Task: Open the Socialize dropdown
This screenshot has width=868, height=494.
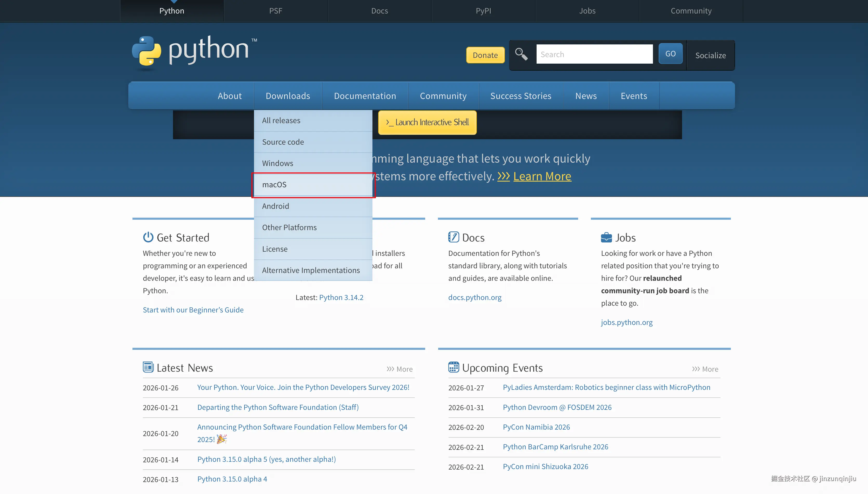Action: [x=710, y=55]
